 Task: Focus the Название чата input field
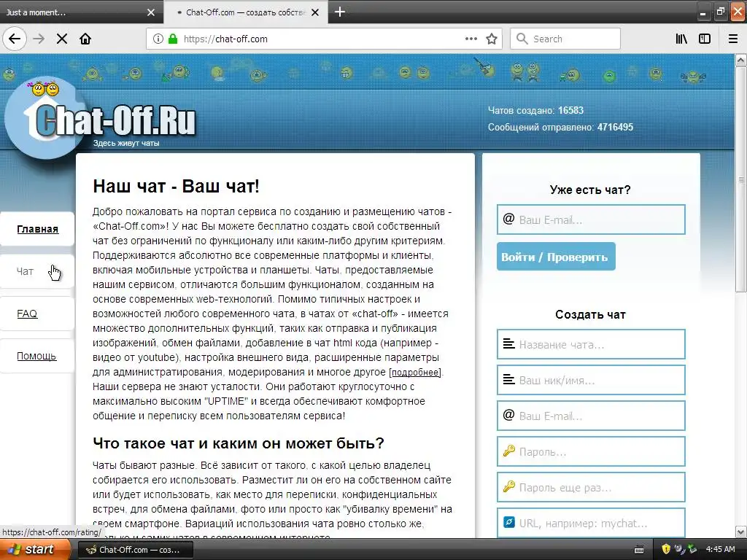point(591,344)
